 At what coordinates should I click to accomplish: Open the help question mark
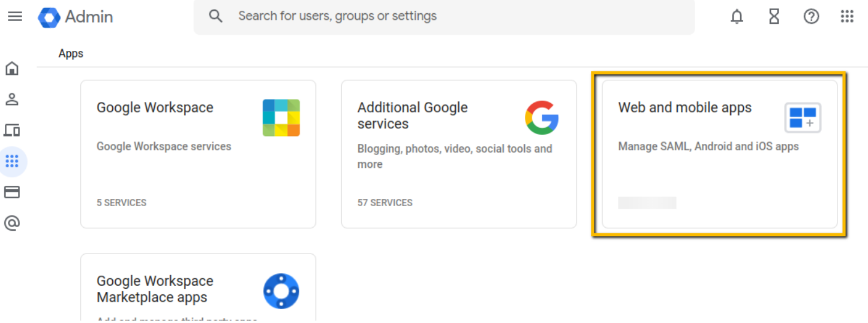(811, 17)
